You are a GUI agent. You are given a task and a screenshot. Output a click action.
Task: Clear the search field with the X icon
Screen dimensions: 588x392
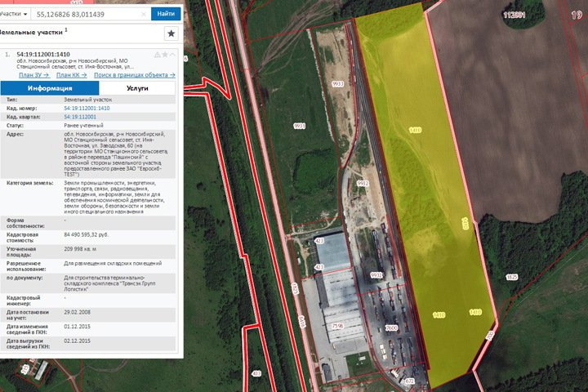(x=144, y=14)
